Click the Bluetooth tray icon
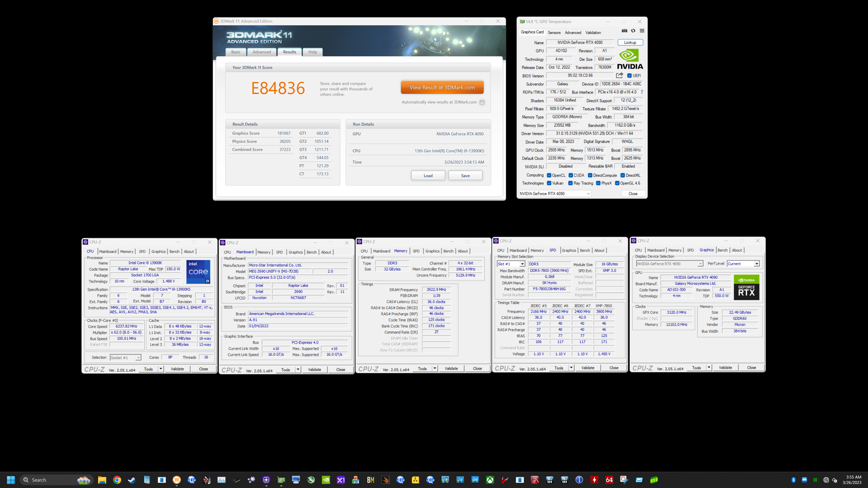Image resolution: width=868 pixels, height=488 pixels. 794,480
